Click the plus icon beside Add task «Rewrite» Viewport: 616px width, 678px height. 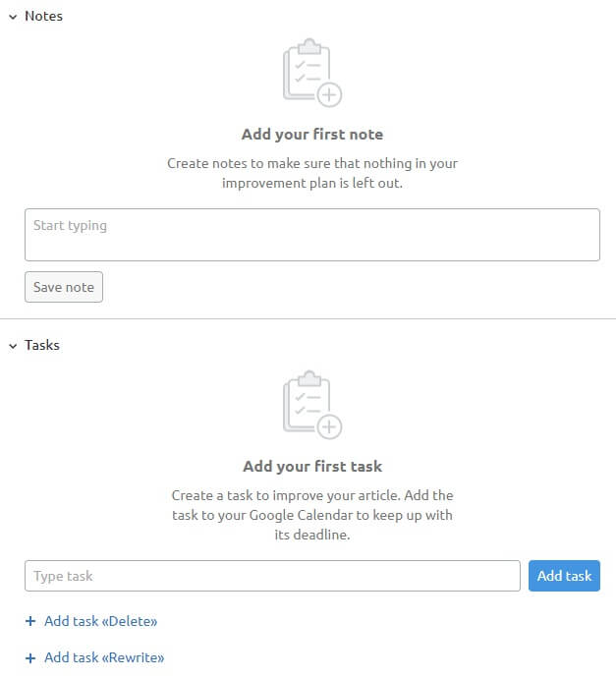(x=30, y=657)
